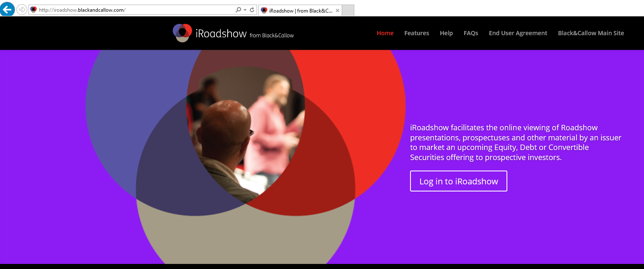Close the iRoadshow browser tab

click(338, 10)
